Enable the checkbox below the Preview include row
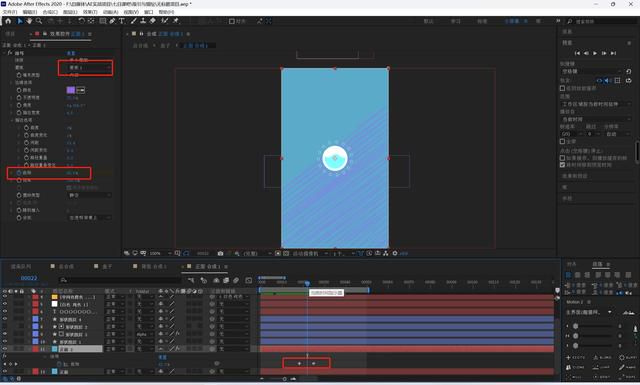The height and width of the screenshot is (385, 640). point(562,88)
